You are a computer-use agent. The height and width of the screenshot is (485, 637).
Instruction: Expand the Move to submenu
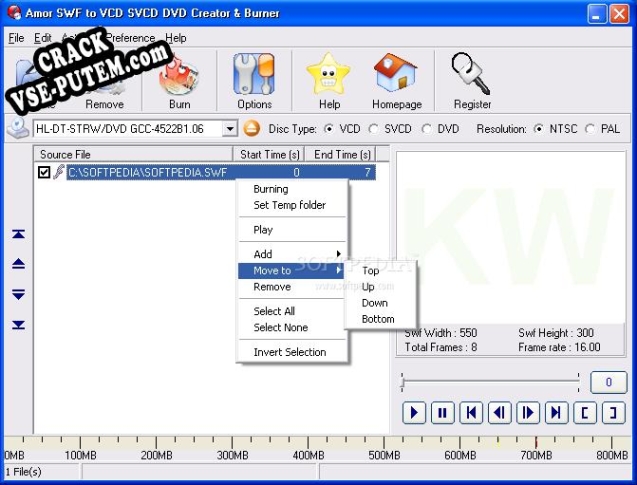point(291,271)
